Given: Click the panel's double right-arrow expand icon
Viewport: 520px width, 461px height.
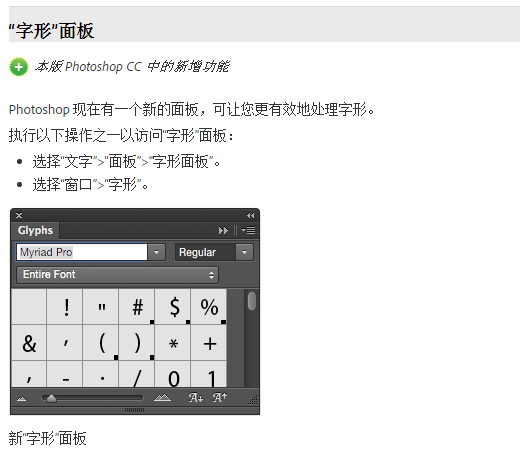Looking at the screenshot, I should click(223, 230).
